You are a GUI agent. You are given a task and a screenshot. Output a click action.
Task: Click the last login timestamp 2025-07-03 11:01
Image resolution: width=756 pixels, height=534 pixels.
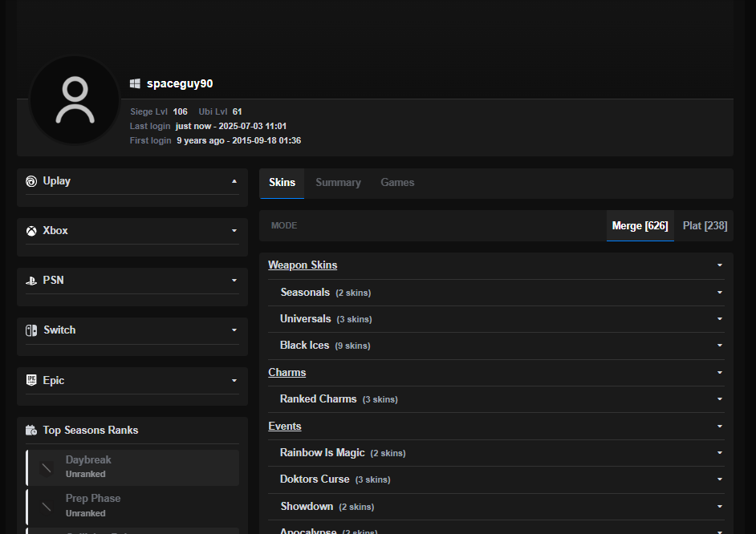click(253, 126)
